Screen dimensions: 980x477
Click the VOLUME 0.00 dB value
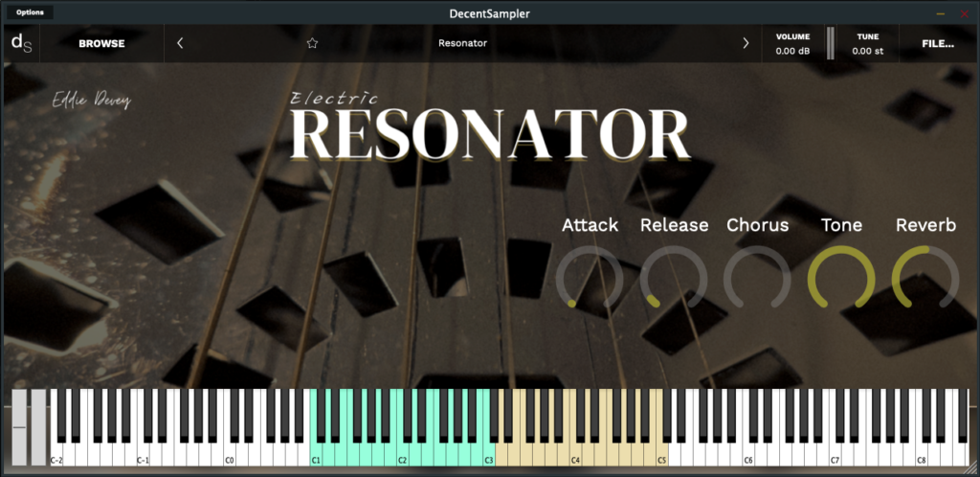coord(792,51)
